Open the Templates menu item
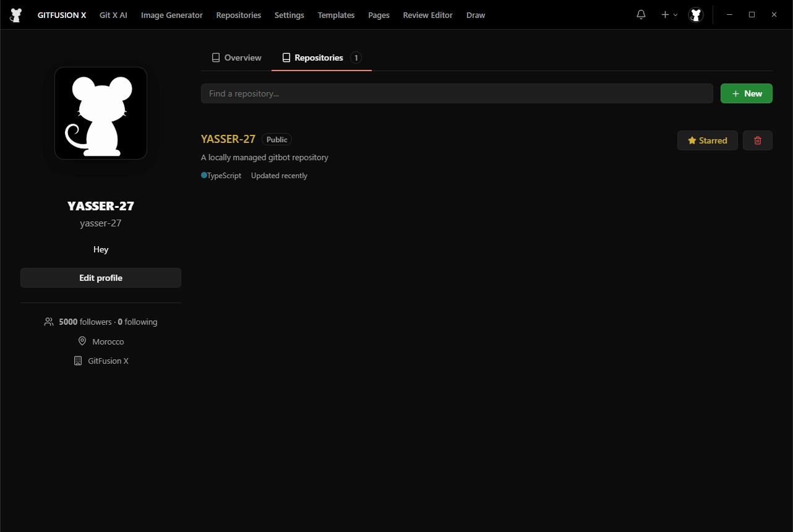Image resolution: width=793 pixels, height=532 pixels. [x=336, y=15]
